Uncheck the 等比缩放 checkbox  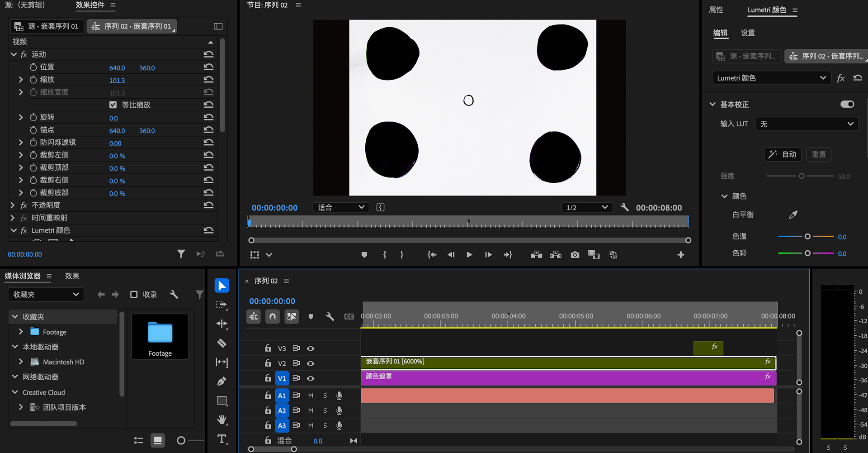tap(113, 105)
